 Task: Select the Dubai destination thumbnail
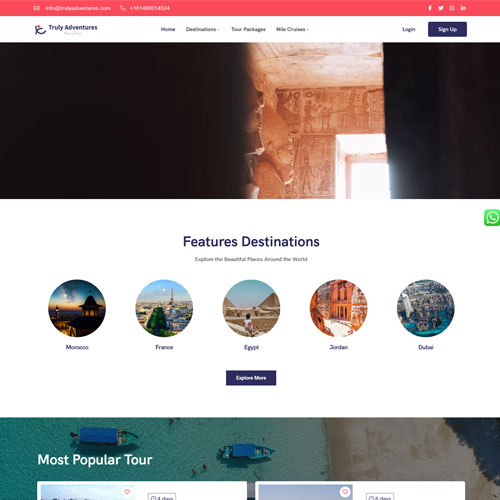426,308
